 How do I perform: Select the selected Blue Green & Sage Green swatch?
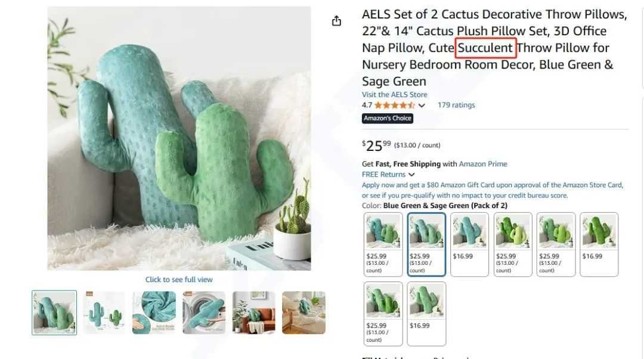(426, 245)
